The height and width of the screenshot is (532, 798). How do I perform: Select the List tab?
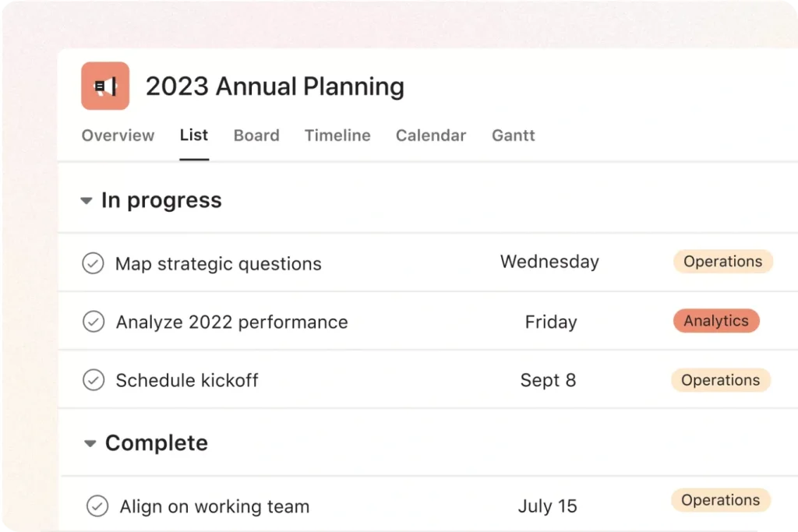click(193, 135)
